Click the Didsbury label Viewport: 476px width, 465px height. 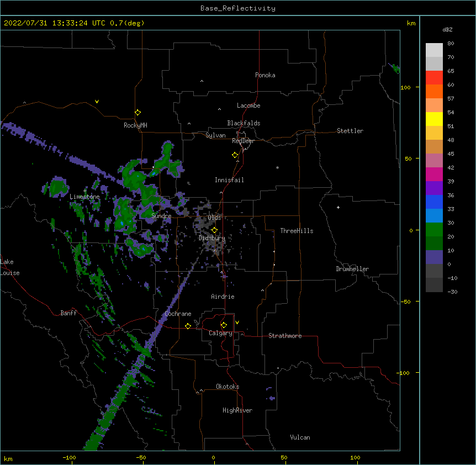[211, 238]
